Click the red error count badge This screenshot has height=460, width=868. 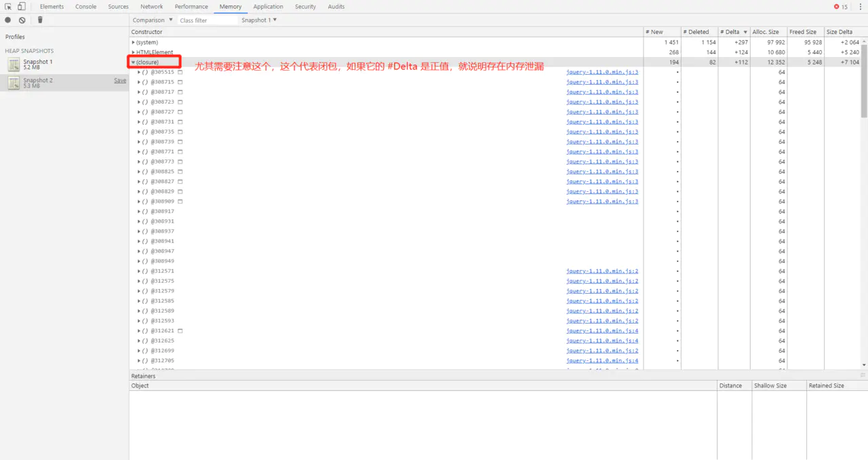click(x=841, y=7)
